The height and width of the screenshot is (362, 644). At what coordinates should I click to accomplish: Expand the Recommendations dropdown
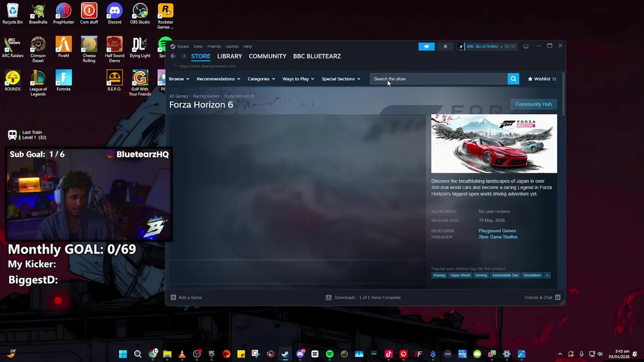point(218,79)
